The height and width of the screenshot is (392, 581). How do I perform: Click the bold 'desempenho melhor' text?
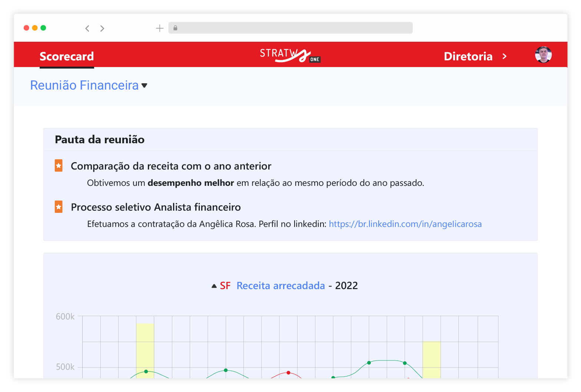coord(190,183)
